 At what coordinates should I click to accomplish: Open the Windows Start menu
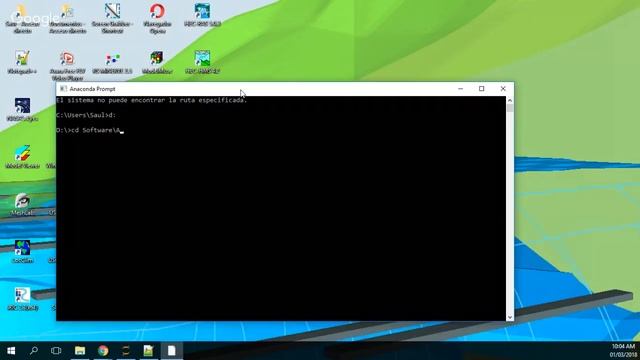coord(11,351)
